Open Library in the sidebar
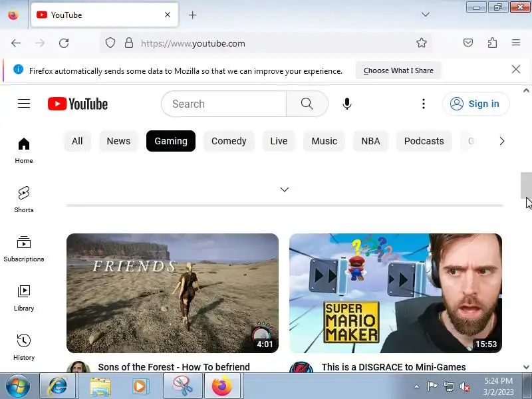The height and width of the screenshot is (399, 532). 24,298
